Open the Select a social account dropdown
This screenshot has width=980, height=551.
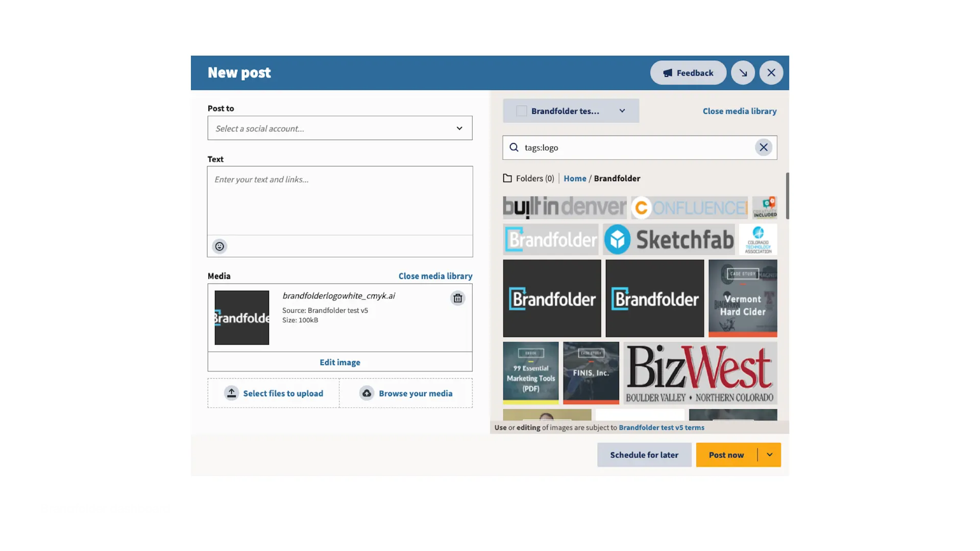coord(340,128)
